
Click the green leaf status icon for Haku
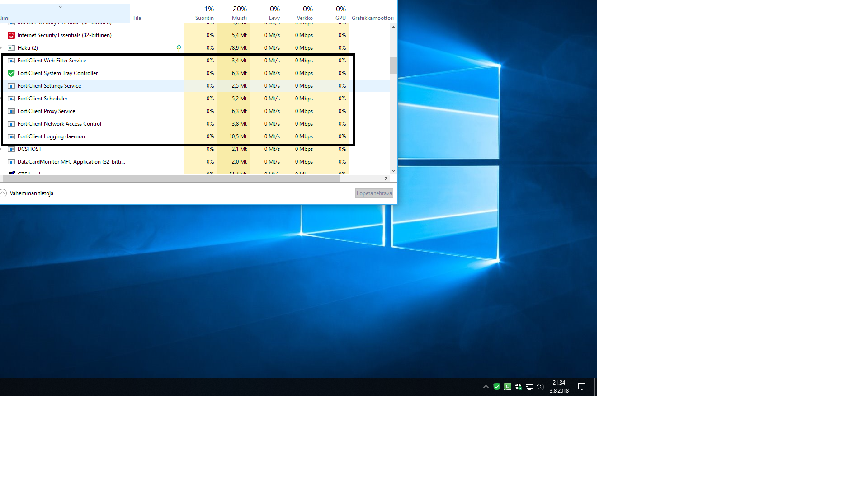[179, 48]
